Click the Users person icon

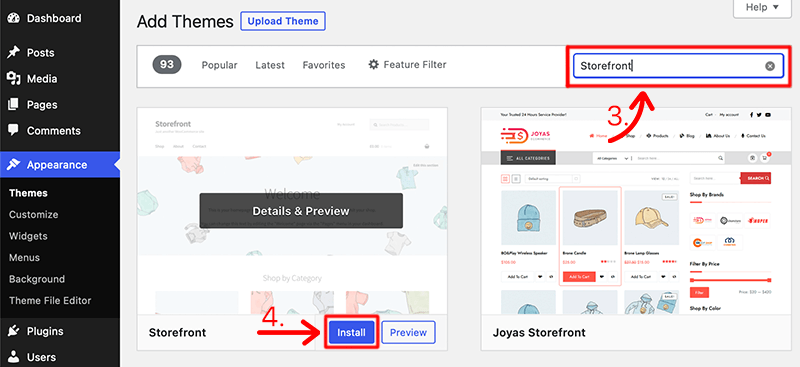click(x=14, y=357)
